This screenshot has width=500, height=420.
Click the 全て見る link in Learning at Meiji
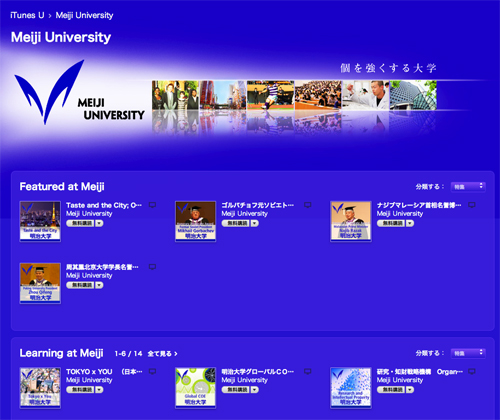coord(162,354)
